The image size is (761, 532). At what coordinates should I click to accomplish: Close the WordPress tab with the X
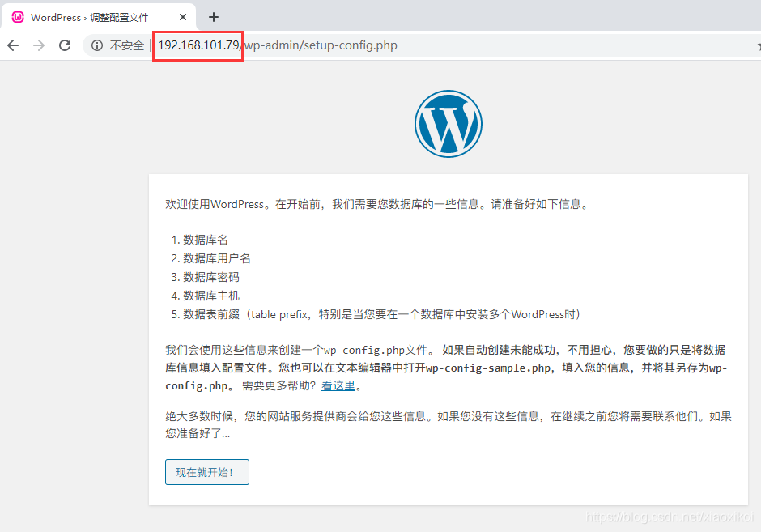[x=183, y=18]
